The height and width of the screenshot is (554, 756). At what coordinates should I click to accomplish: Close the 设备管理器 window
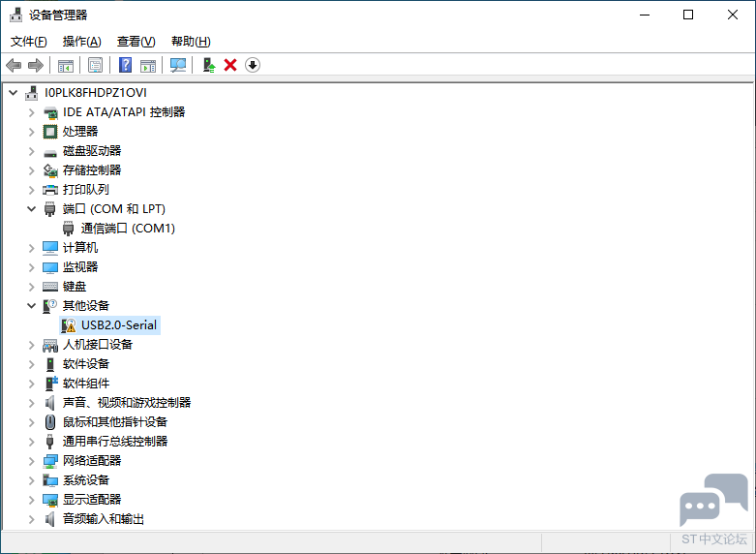point(733,15)
